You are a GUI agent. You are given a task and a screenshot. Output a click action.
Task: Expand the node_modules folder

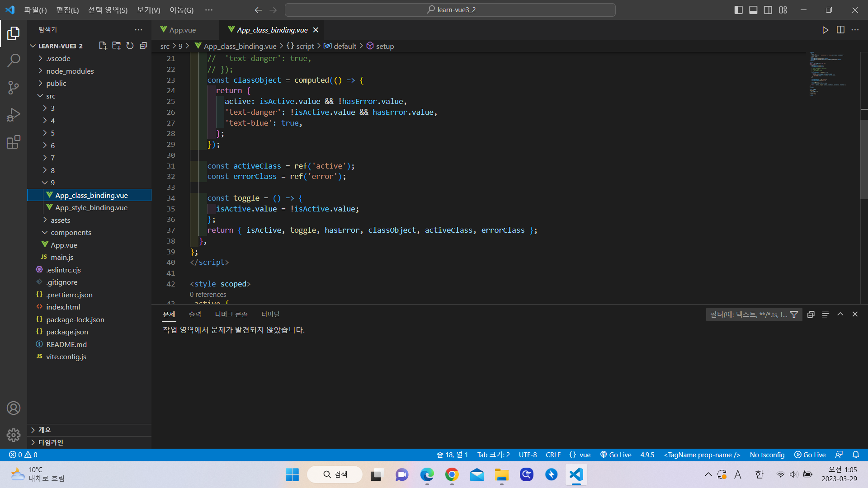tap(89, 71)
